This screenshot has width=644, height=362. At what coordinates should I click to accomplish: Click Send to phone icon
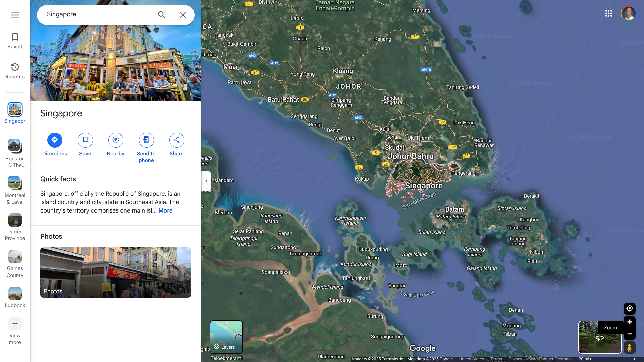tap(146, 140)
